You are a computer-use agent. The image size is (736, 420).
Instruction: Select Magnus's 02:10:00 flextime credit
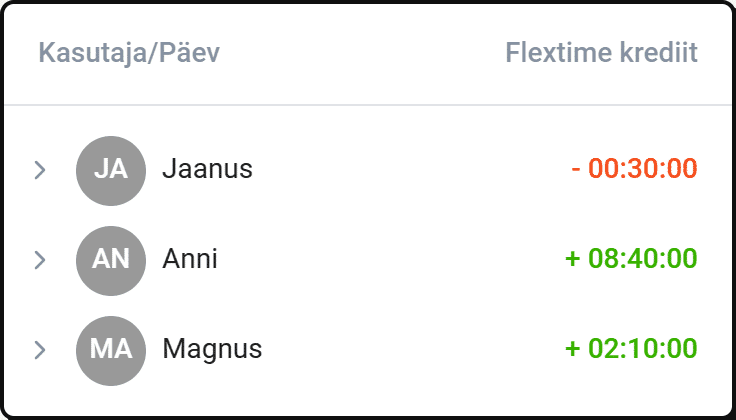[x=643, y=349]
